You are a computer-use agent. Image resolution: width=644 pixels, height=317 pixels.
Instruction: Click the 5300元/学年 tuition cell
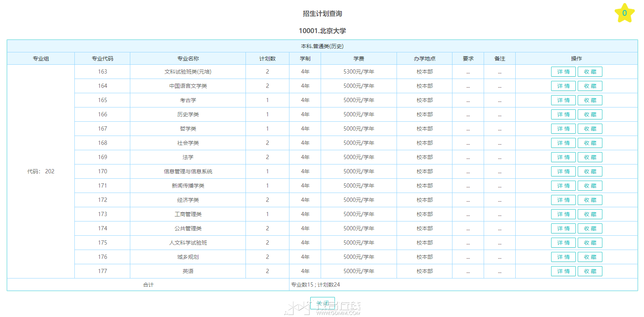[359, 72]
